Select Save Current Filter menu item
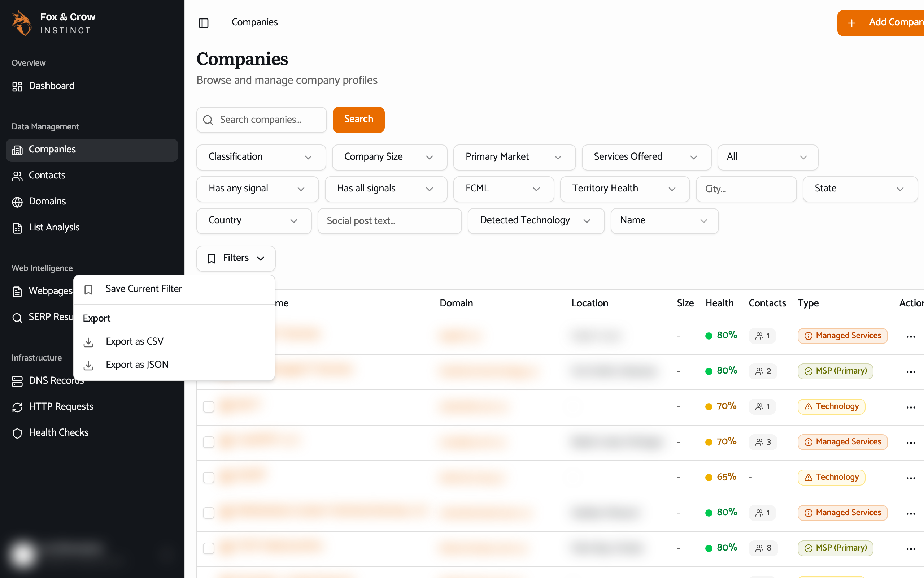 tap(174, 289)
